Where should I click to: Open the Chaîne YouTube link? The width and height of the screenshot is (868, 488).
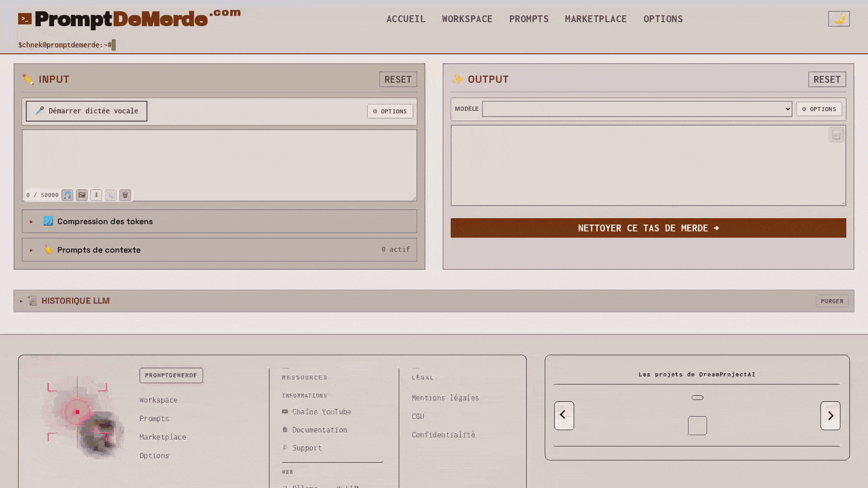tap(316, 412)
